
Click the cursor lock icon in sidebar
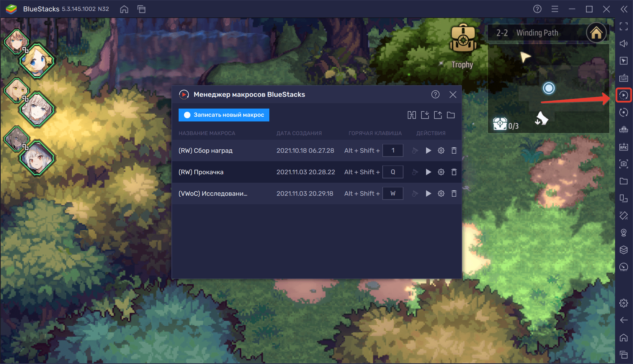[624, 61]
